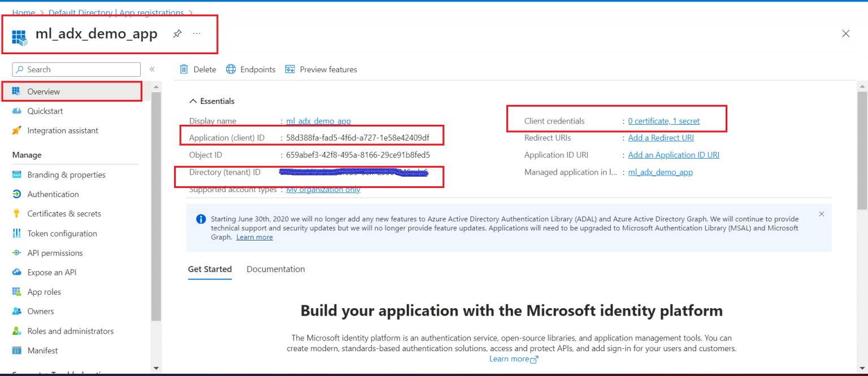This screenshot has width=868, height=376.
Task: Click the sidebar Search field
Action: (x=76, y=69)
